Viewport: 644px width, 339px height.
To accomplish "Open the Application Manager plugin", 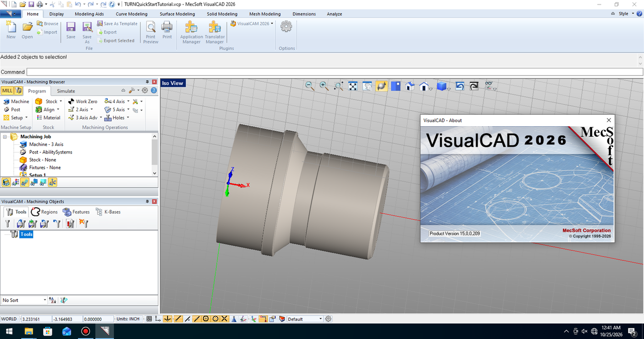I will tap(192, 33).
